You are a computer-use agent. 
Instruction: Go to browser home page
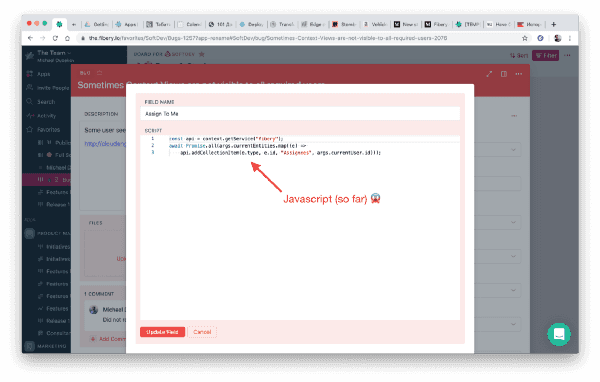[x=67, y=38]
